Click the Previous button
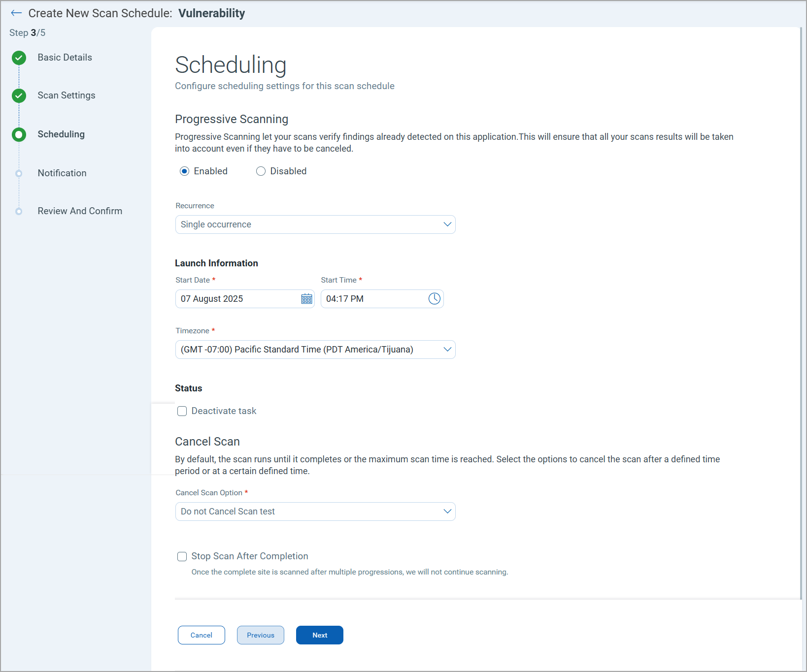Screen dimensions: 807x672 click(261, 635)
